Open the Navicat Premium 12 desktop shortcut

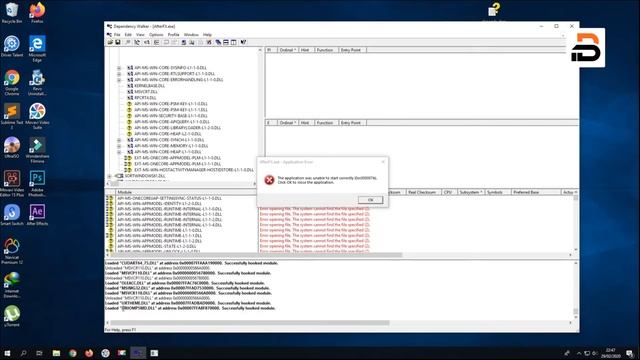12,251
